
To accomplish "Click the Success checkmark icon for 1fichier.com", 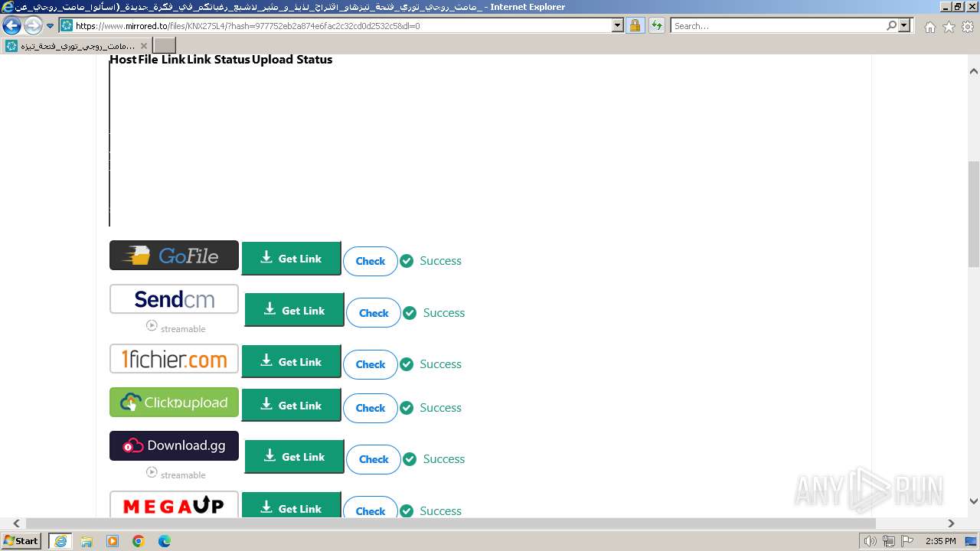I will point(407,364).
